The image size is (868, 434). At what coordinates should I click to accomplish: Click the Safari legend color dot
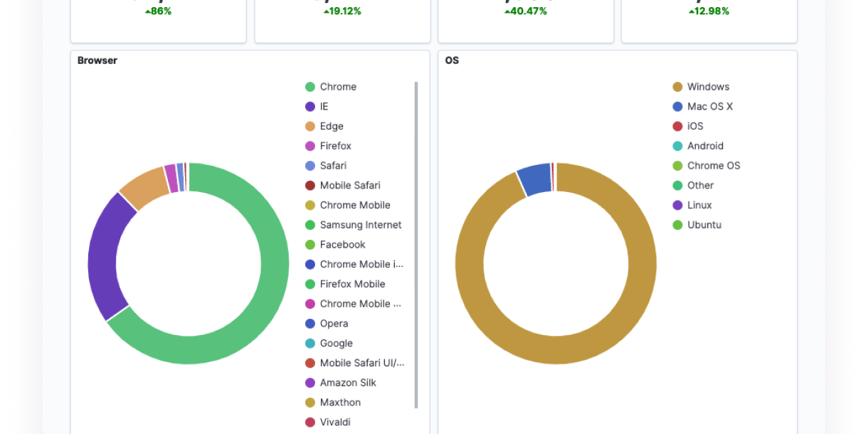click(x=310, y=166)
